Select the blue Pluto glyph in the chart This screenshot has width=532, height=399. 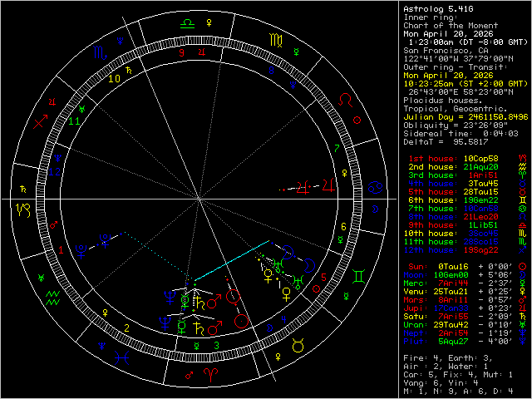coord(106,242)
